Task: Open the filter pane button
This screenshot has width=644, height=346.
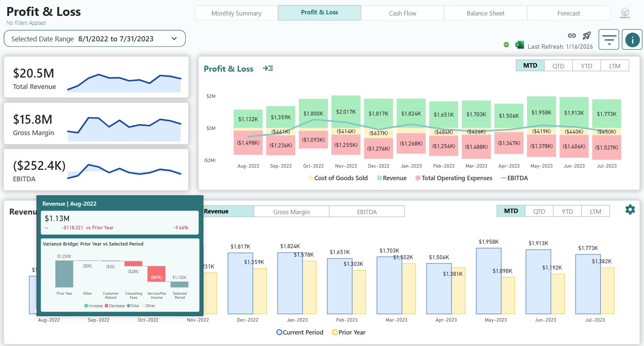Action: [609, 40]
